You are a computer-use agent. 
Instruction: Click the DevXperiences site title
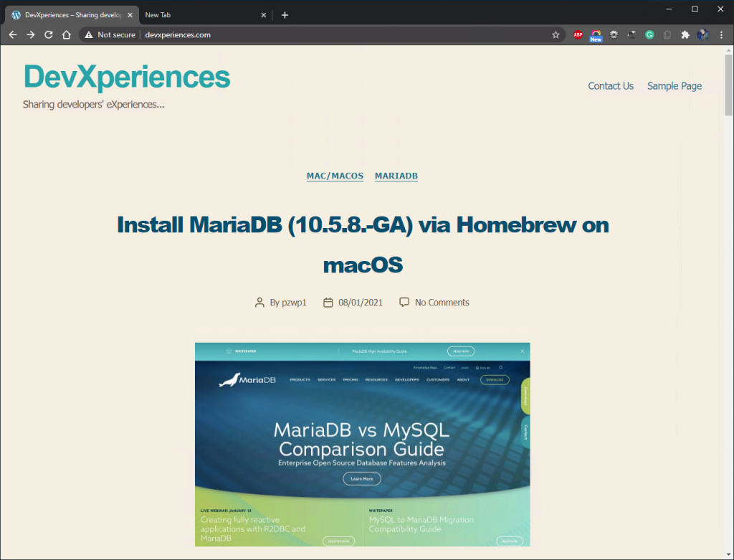coord(127,77)
